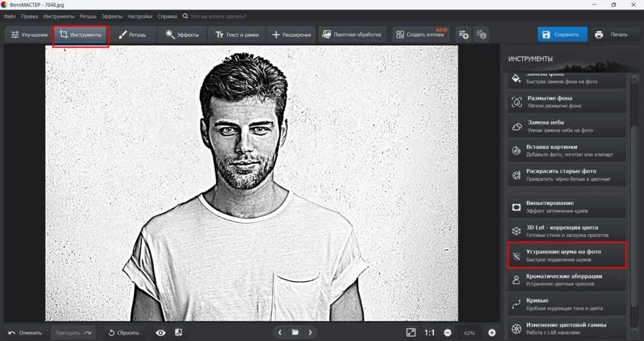Toggle the before/after compare view icon
The image size is (644, 341).
(x=178, y=333)
